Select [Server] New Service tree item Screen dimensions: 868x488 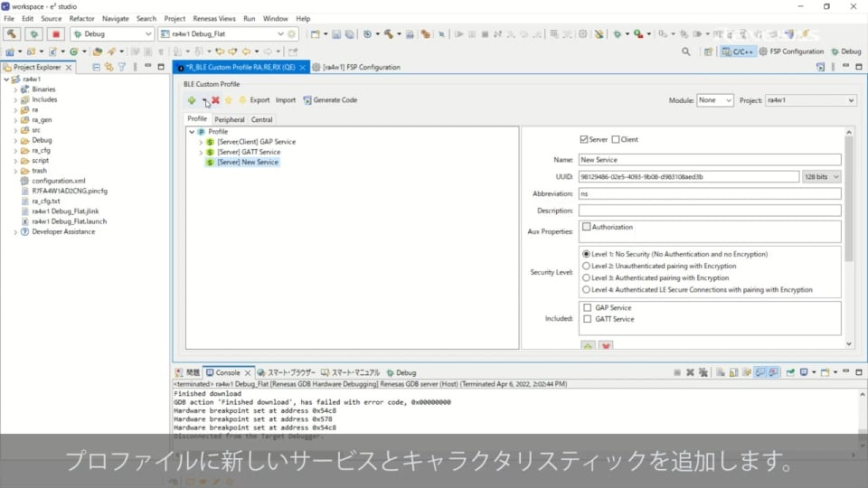click(x=248, y=162)
